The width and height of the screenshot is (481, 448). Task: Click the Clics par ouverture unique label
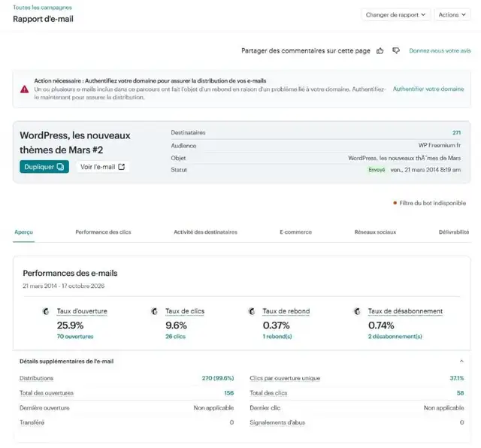pos(285,378)
